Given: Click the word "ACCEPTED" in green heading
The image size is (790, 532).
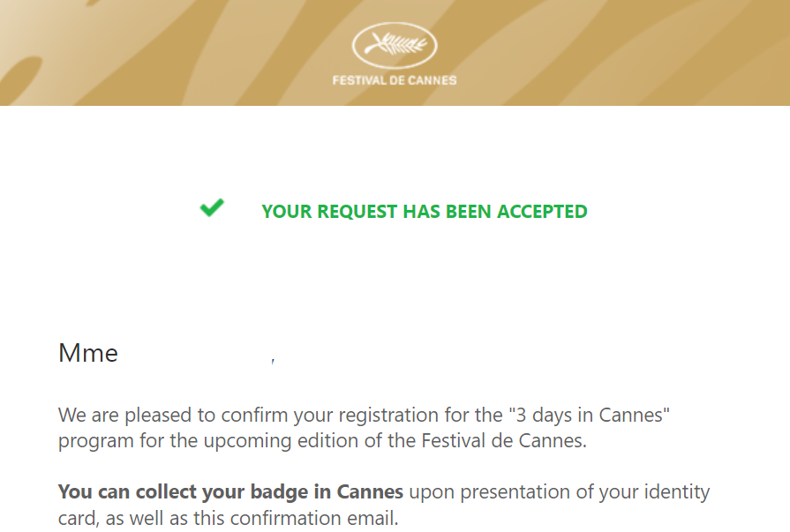Looking at the screenshot, I should 542,212.
